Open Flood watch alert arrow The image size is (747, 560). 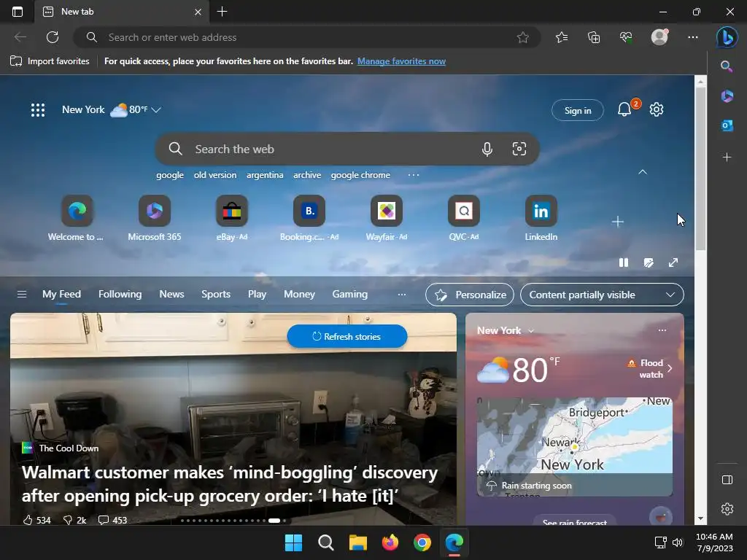pyautogui.click(x=670, y=368)
